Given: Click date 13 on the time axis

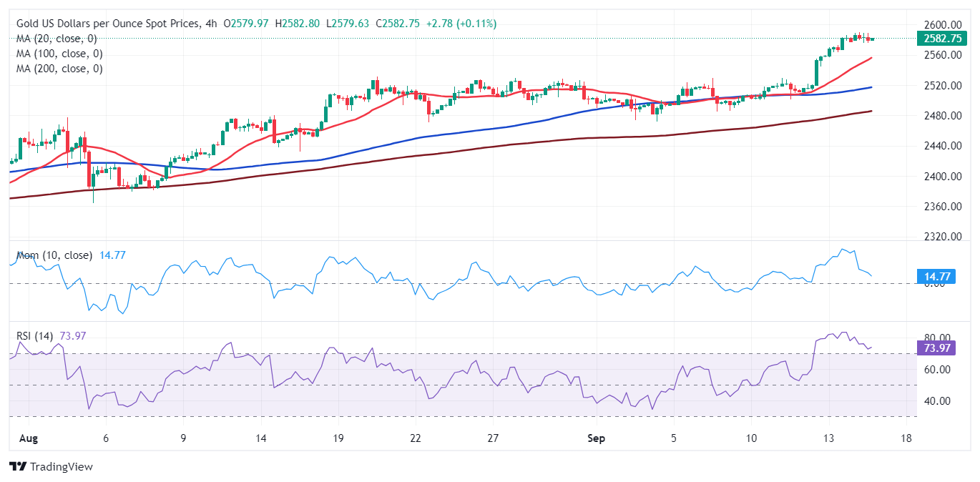Looking at the screenshot, I should click(828, 438).
